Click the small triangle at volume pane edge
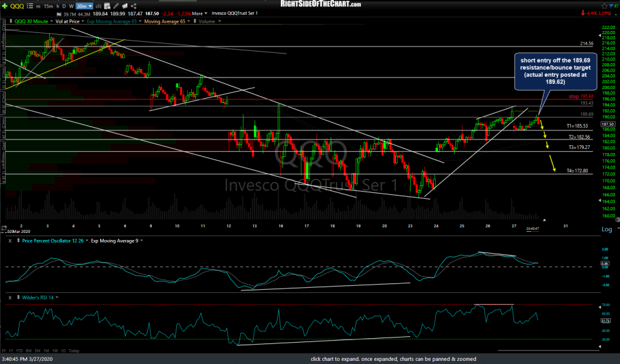The width and height of the screenshot is (620, 364). pos(544,219)
